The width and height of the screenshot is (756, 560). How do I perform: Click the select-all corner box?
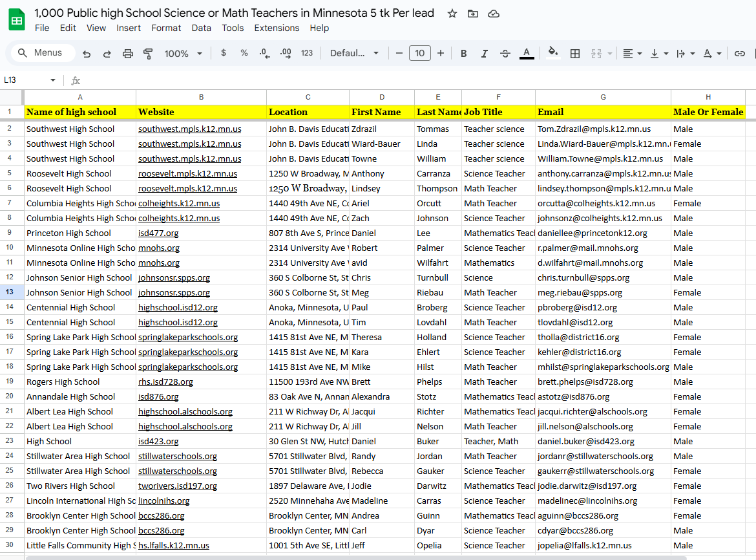coord(12,97)
